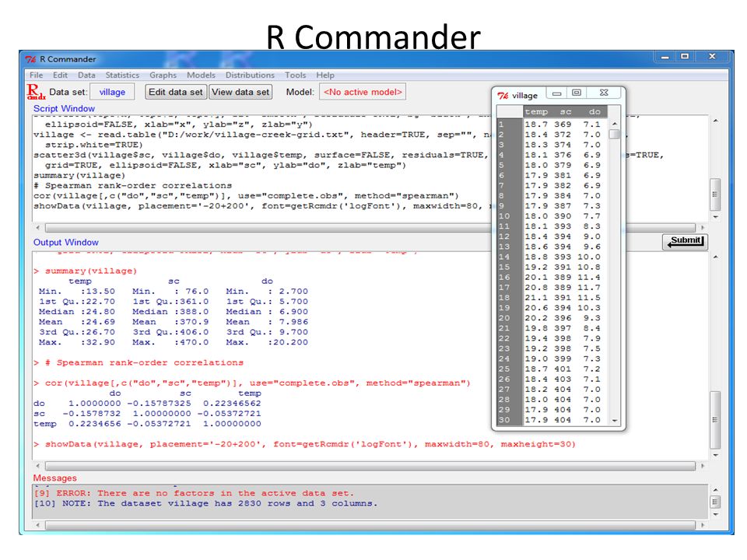
Task: Click Messages horizontal scroll right arrow
Action: [x=702, y=525]
